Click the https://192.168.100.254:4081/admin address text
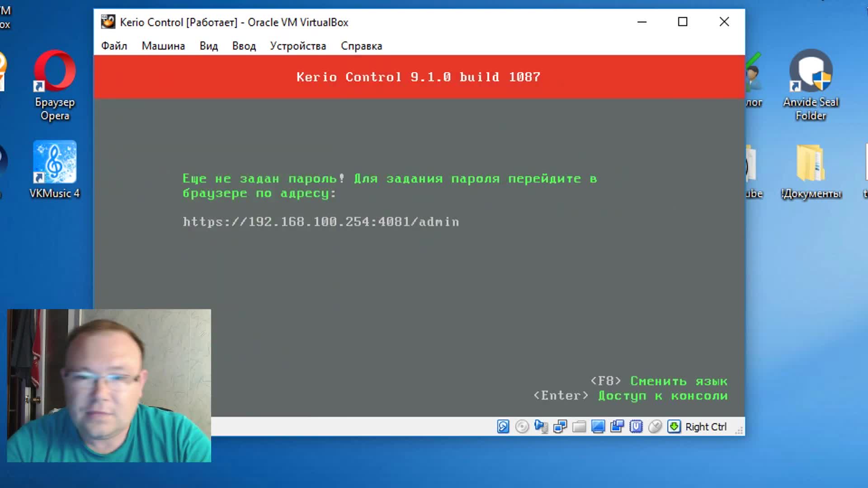Image resolution: width=868 pixels, height=488 pixels. [x=321, y=222]
